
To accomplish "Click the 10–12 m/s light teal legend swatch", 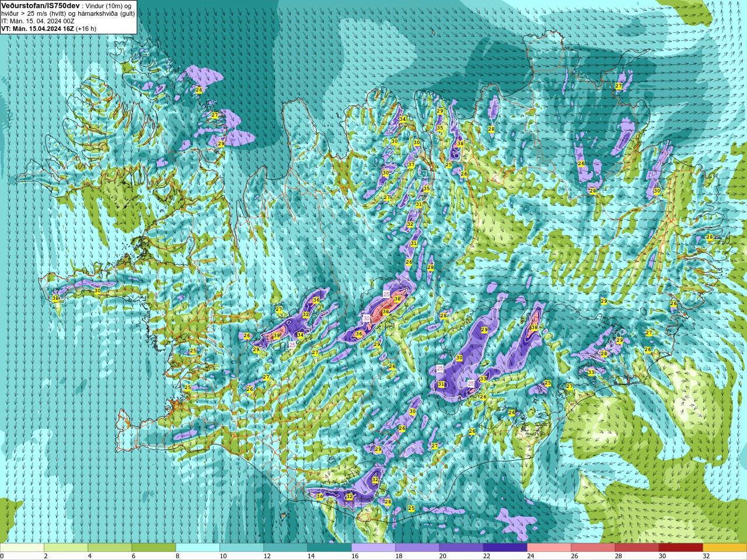I will [x=242, y=548].
